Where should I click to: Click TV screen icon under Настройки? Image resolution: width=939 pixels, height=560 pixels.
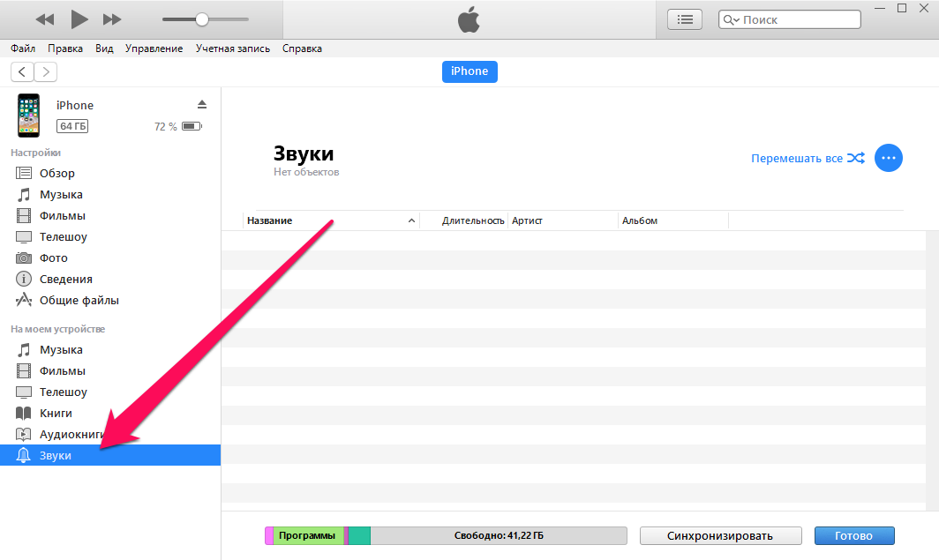[23, 237]
